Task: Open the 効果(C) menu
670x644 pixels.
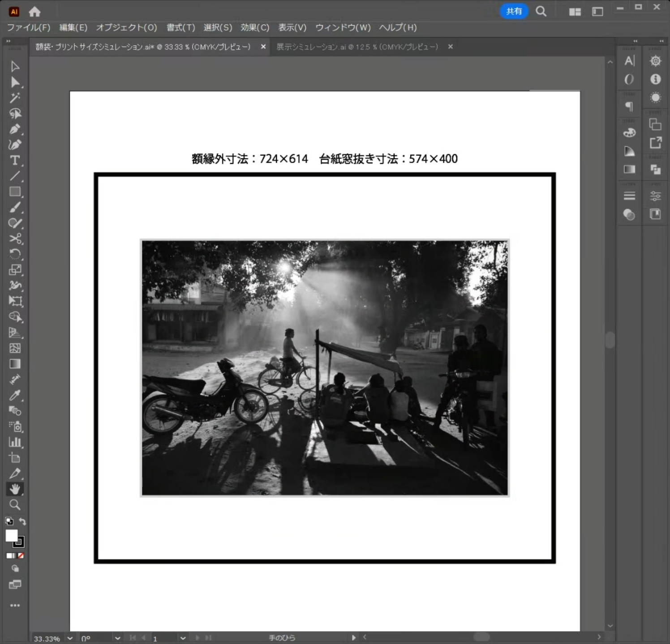Action: (x=254, y=28)
